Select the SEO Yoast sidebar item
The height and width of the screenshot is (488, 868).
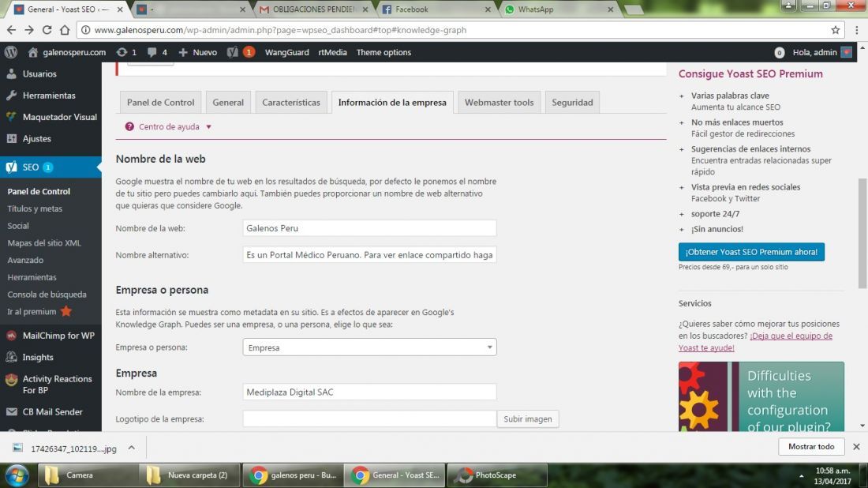(51, 167)
